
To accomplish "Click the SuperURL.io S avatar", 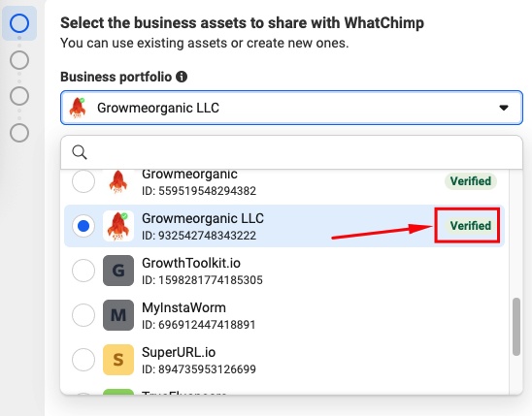I will pyautogui.click(x=118, y=360).
